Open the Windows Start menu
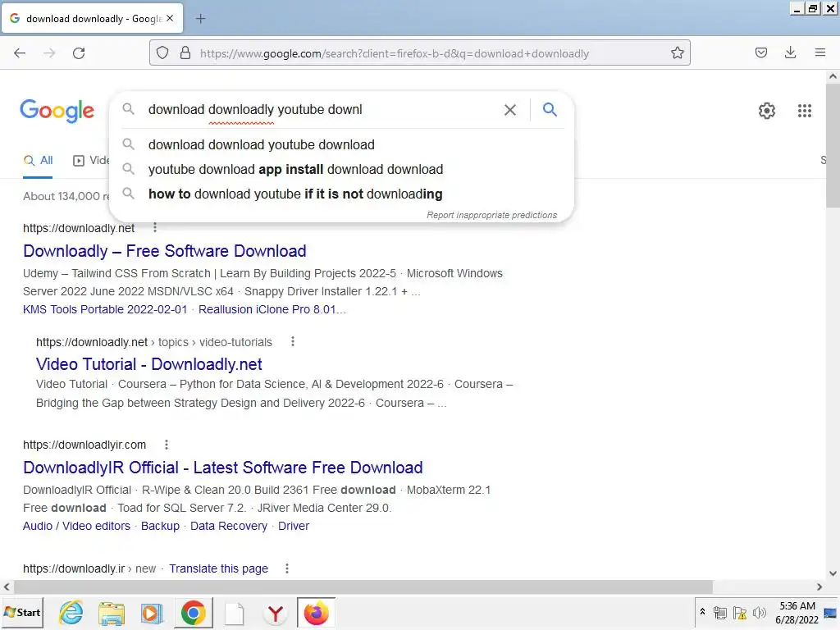 22,612
